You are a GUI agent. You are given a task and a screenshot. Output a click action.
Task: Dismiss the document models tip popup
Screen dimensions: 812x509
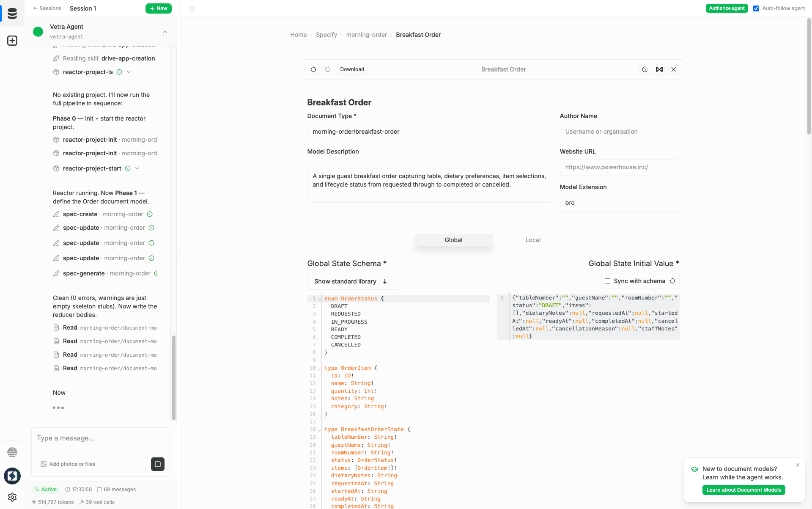tap(798, 465)
